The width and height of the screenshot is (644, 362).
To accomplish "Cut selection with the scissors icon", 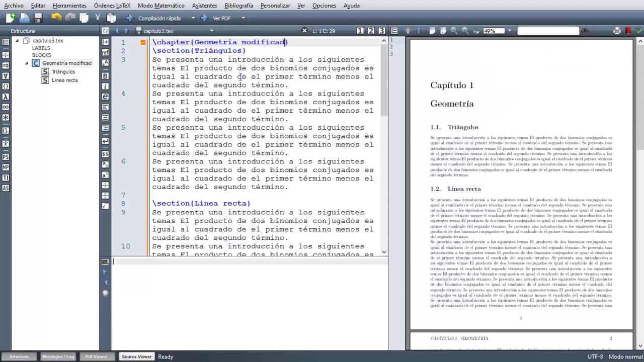I will (98, 18).
